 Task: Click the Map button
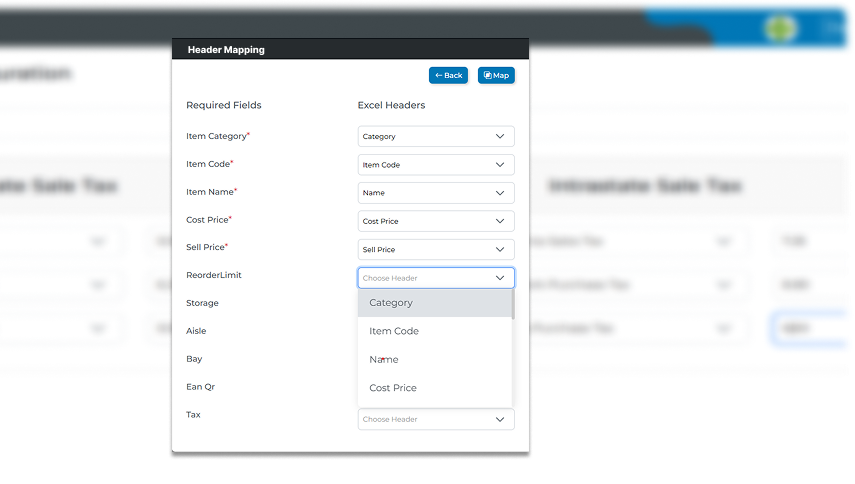[496, 75]
